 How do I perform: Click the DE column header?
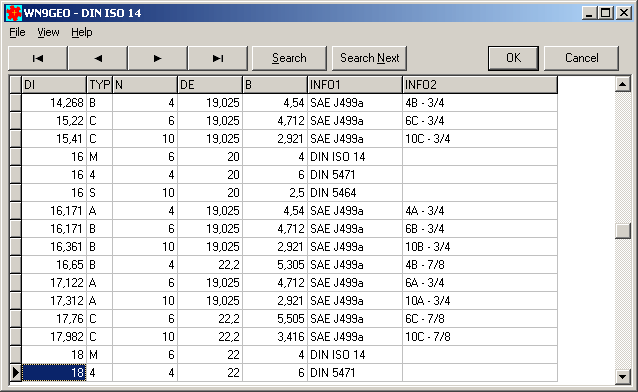pos(210,85)
